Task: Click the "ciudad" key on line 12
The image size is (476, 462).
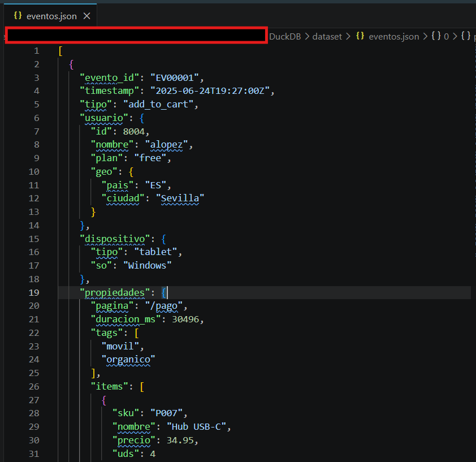Action: point(123,198)
